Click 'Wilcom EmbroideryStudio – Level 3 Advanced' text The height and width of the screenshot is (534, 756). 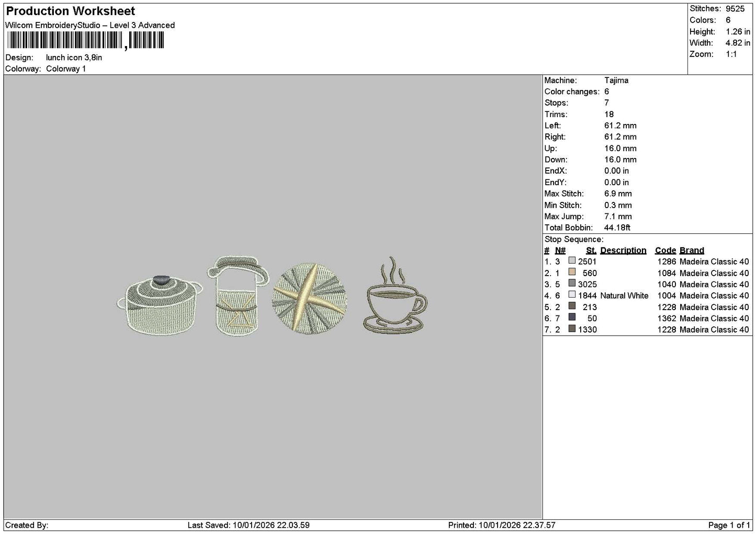[90, 25]
